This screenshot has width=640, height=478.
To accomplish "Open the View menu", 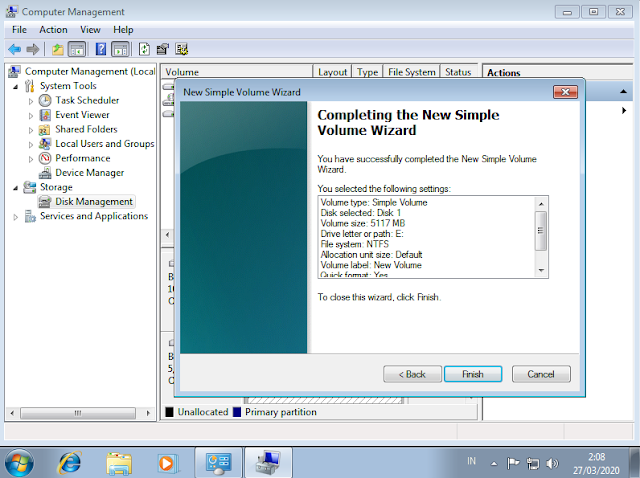I will [90, 30].
